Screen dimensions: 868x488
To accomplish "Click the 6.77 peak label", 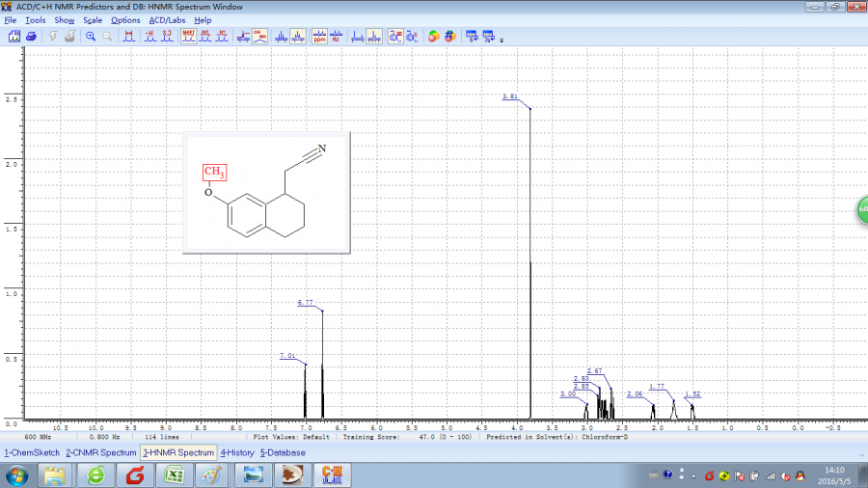I will pyautogui.click(x=305, y=303).
